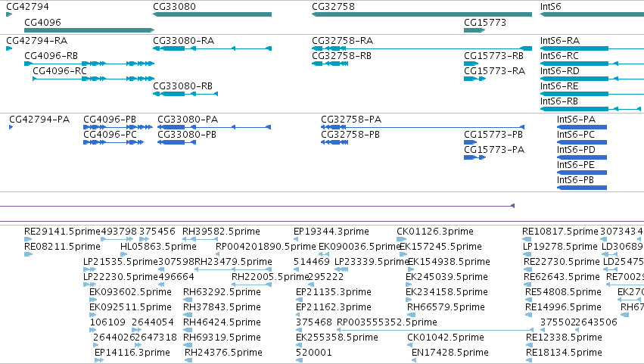Viewport: 644px width, 364px height.
Task: Select transcript CG42794-RA
Action: pos(36,41)
